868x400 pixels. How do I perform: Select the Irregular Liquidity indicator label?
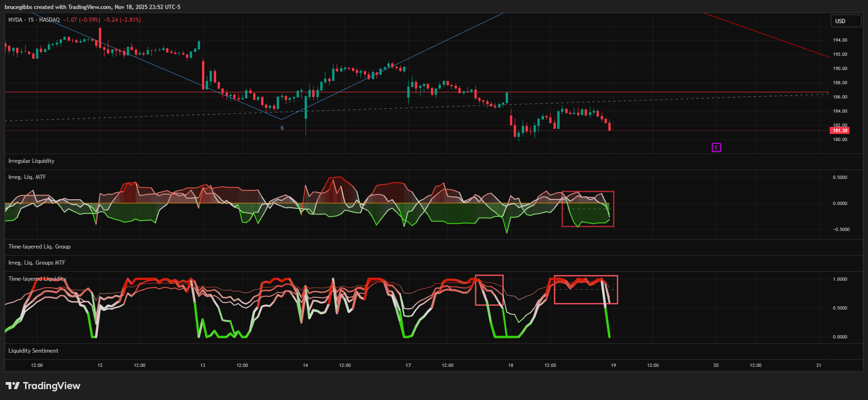(x=31, y=161)
